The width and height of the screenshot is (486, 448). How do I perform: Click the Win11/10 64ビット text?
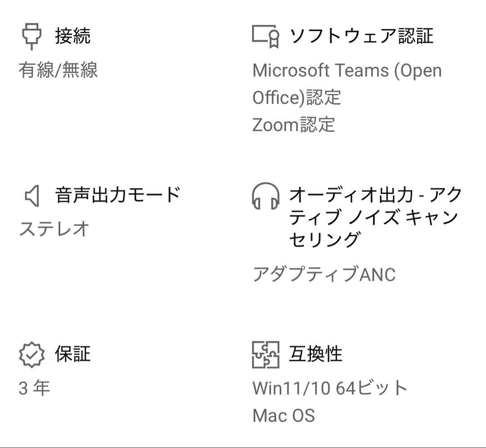point(330,388)
